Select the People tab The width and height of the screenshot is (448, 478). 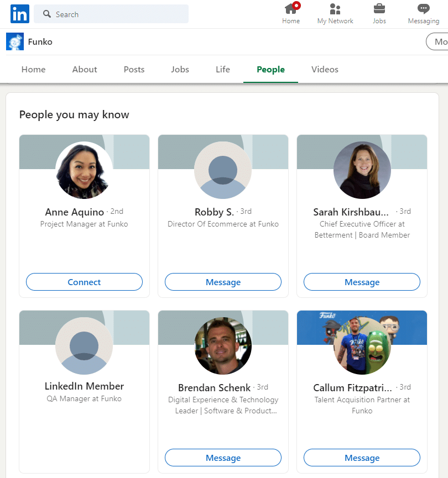(270, 70)
